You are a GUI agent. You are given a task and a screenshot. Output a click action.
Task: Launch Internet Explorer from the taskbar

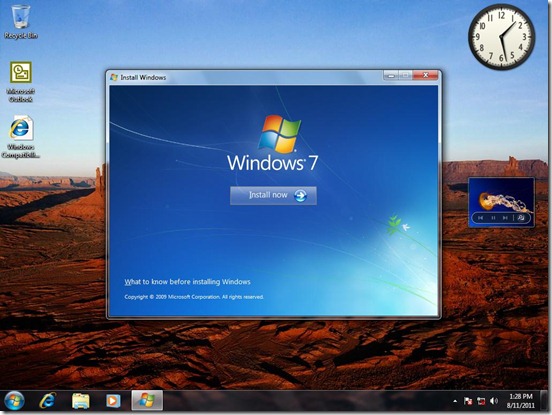[48, 401]
